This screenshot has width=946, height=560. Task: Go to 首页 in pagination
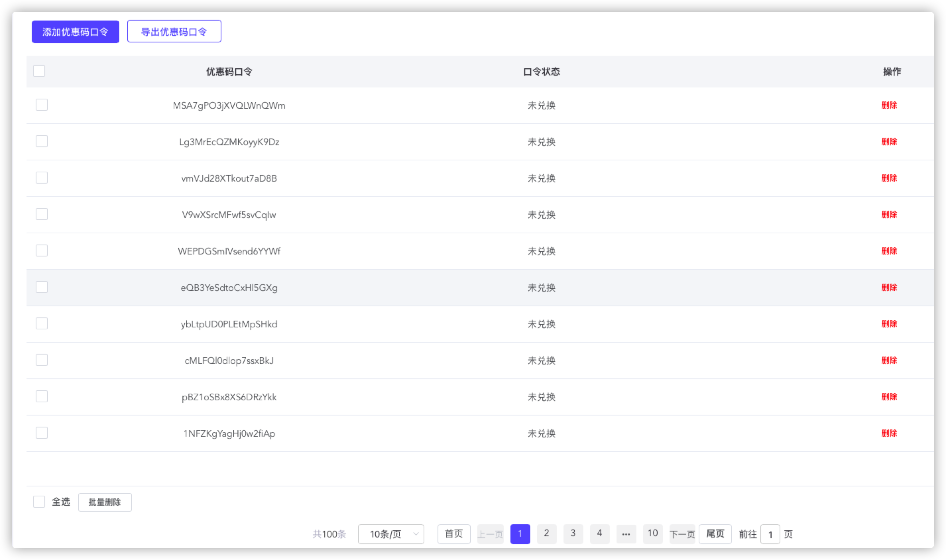coord(453,533)
